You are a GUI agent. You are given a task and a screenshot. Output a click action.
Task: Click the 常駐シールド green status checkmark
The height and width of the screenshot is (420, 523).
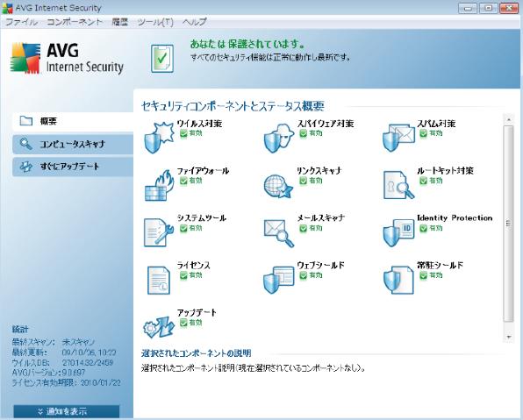[x=423, y=275]
